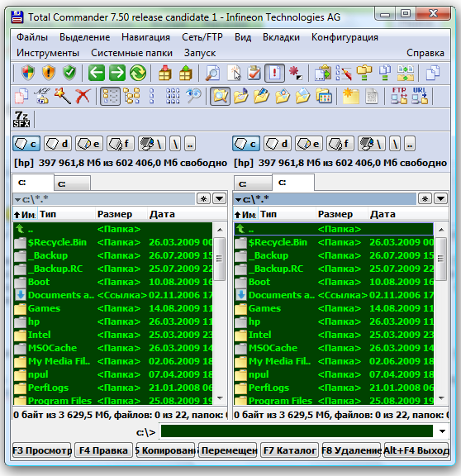Click the left panel vertical scrollbar thumb
Image resolution: width=461 pixels, height=476 pixels.
[220, 259]
